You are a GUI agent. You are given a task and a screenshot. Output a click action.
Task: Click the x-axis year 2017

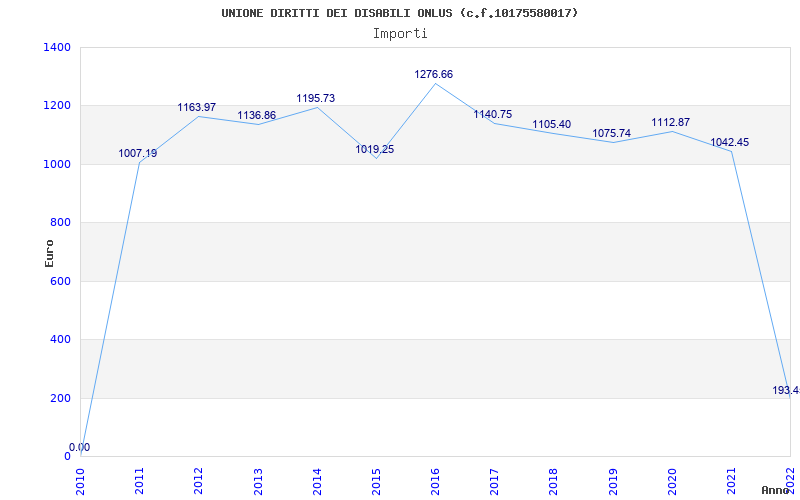[495, 482]
